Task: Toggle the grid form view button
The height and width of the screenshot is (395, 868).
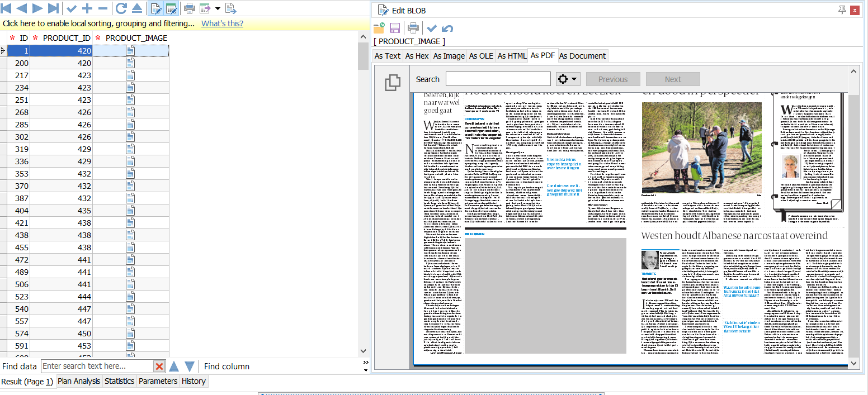Action: click(171, 8)
